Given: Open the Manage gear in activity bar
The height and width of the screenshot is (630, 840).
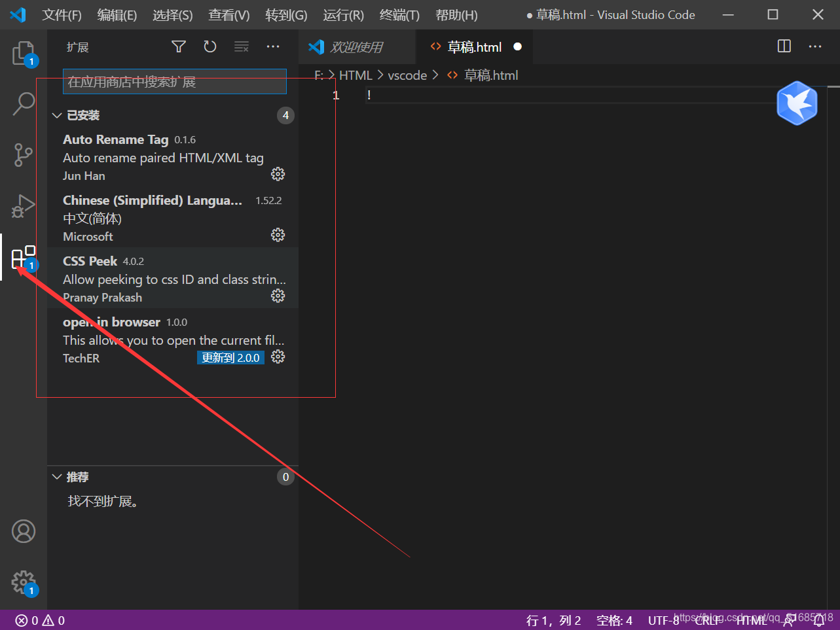Looking at the screenshot, I should 24,582.
